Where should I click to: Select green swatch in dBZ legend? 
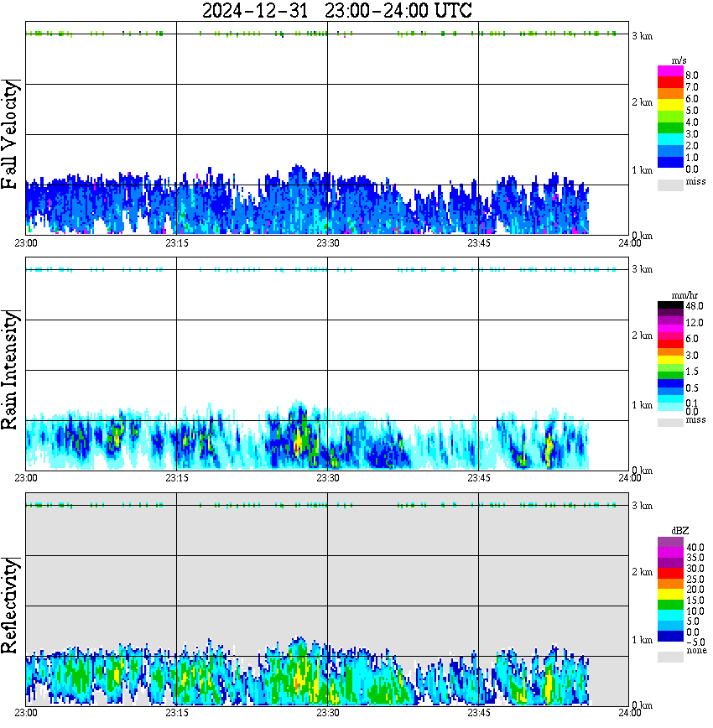click(x=670, y=605)
